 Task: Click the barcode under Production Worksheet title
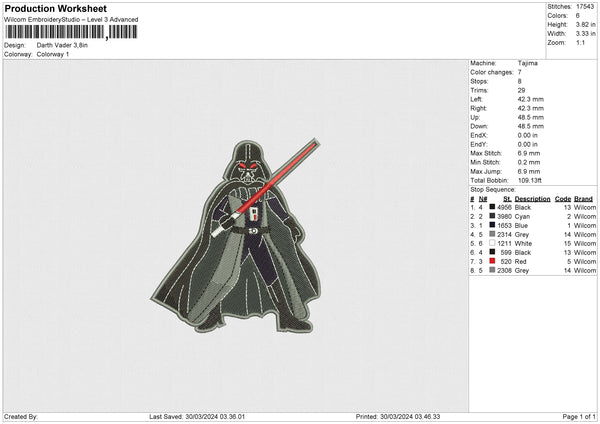pyautogui.click(x=71, y=32)
